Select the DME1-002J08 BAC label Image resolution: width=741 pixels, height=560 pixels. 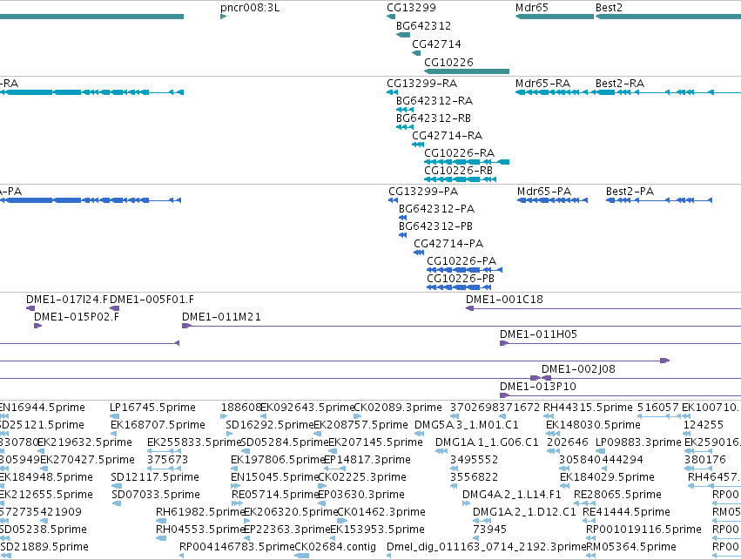pyautogui.click(x=578, y=368)
